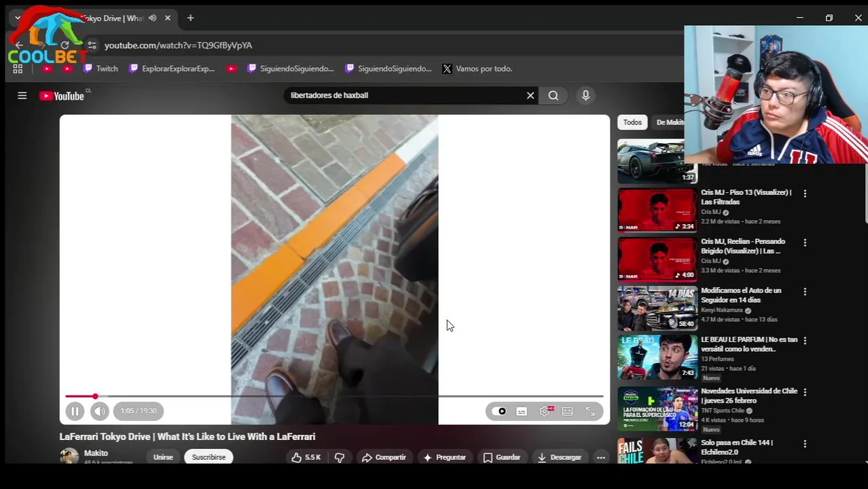Open the browser apps grid icon
This screenshot has height=489, width=868.
pyautogui.click(x=18, y=69)
